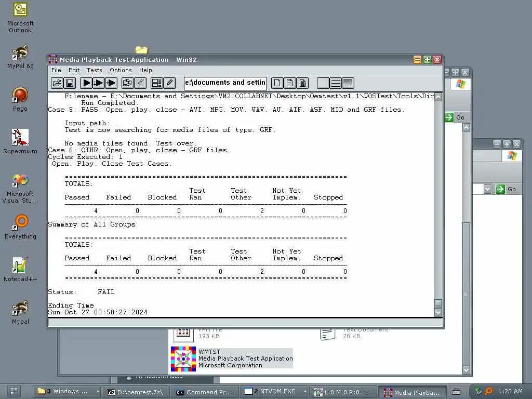
Task: Click middle Explorer scroll down arrow
Action: [x=467, y=370]
